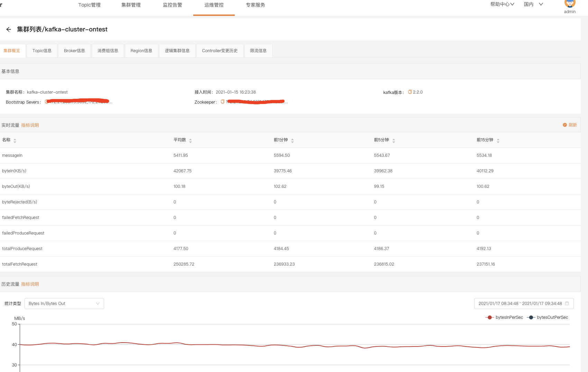Image resolution: width=588 pixels, height=372 pixels.
Task: Select the failedFetchRequest row name
Action: pyautogui.click(x=20, y=218)
